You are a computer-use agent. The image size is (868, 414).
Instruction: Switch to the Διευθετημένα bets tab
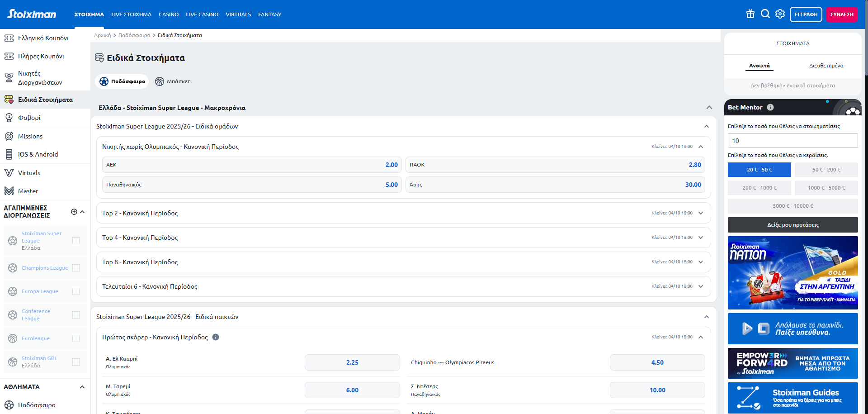coord(826,66)
